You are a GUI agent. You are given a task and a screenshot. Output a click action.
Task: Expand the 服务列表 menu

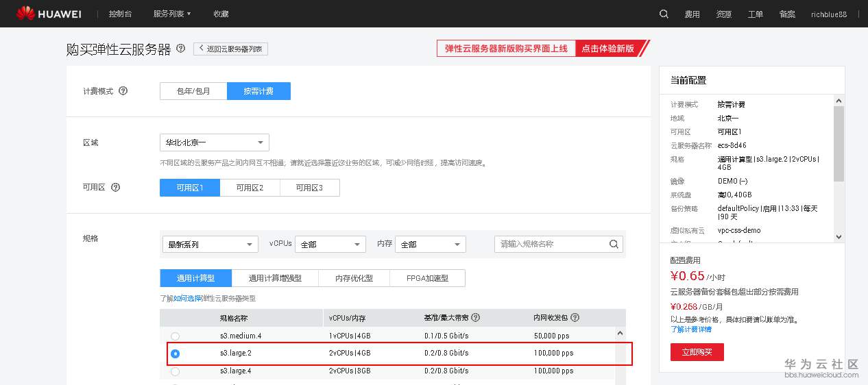tap(172, 14)
